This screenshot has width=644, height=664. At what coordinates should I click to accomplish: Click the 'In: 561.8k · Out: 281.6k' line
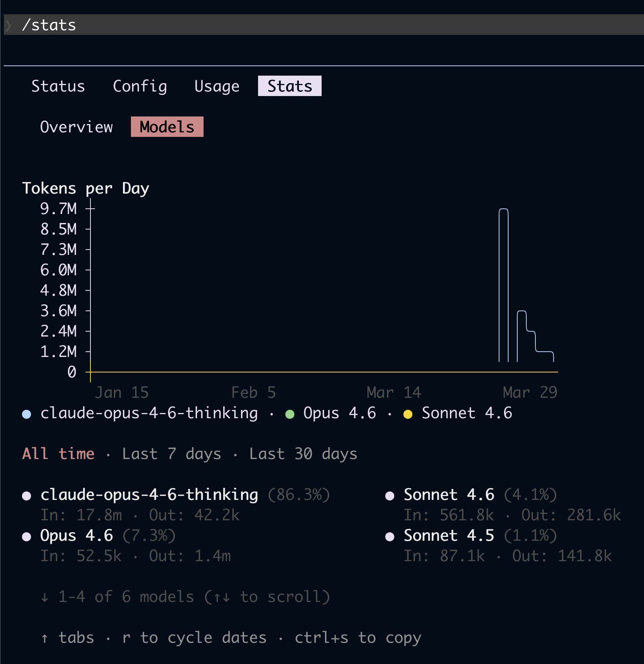pos(512,515)
